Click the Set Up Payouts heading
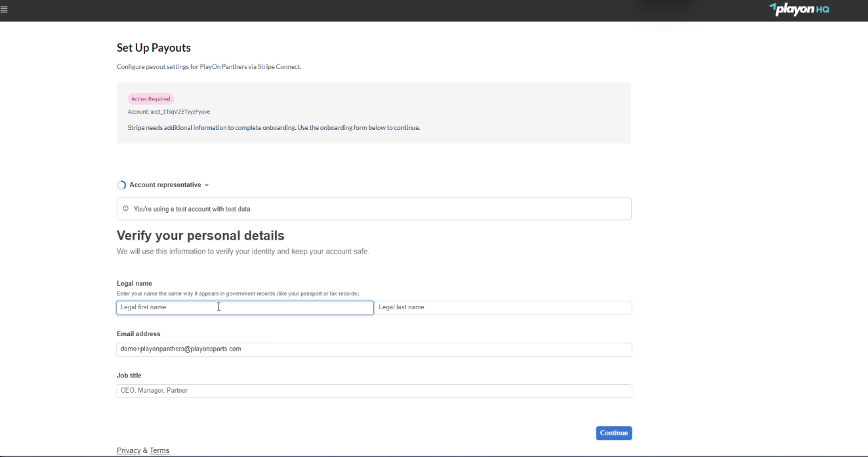Screen dimensions: 868x457 [154, 48]
